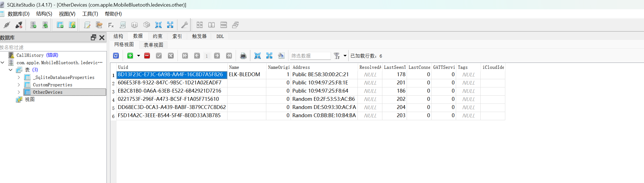Delete selected row with red minus
Image resolution: width=644 pixels, height=183 pixels.
point(147,56)
